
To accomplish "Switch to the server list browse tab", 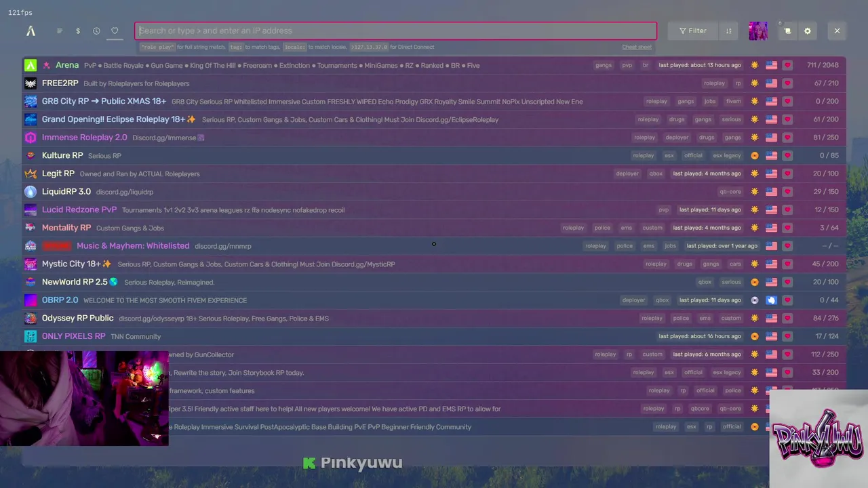I will click(x=60, y=31).
